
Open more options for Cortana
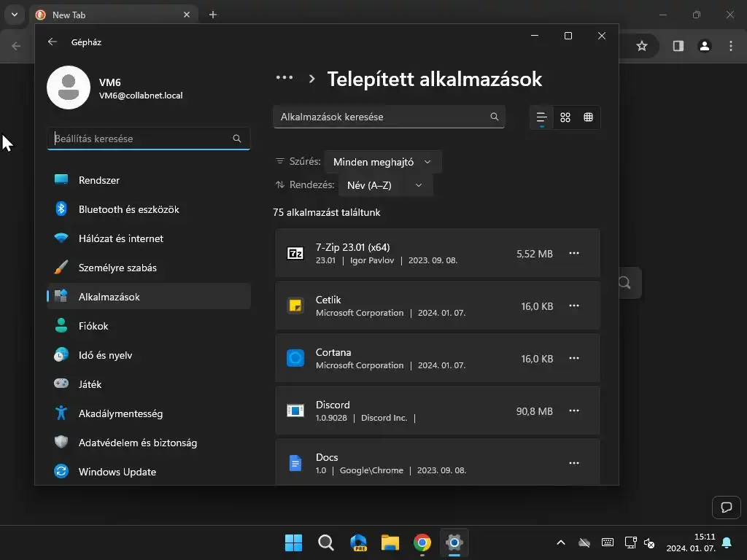(574, 357)
